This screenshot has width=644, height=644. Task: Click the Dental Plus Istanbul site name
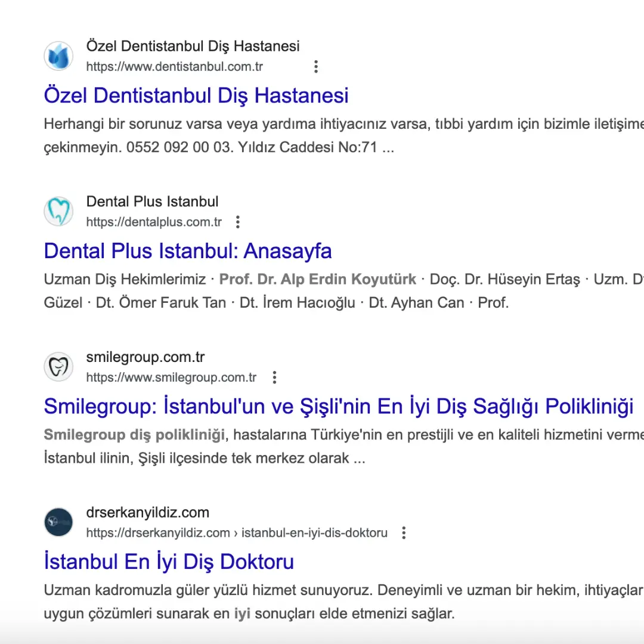point(152,202)
